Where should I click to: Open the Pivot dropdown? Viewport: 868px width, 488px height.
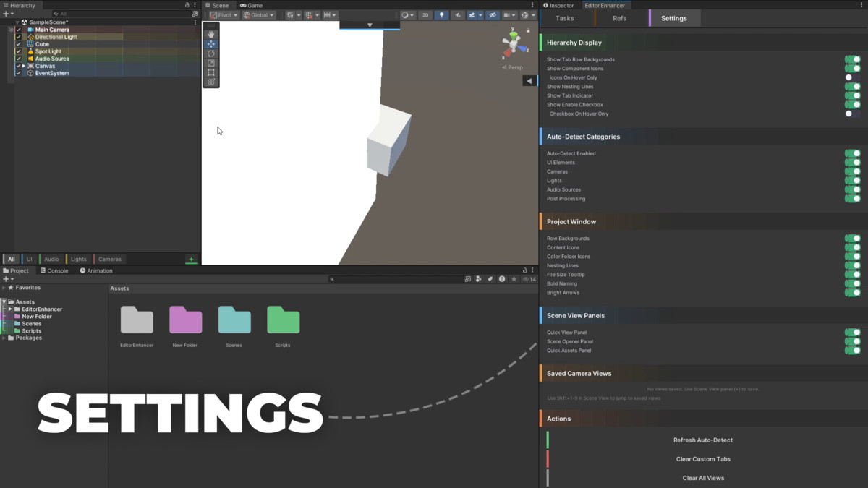click(x=225, y=14)
